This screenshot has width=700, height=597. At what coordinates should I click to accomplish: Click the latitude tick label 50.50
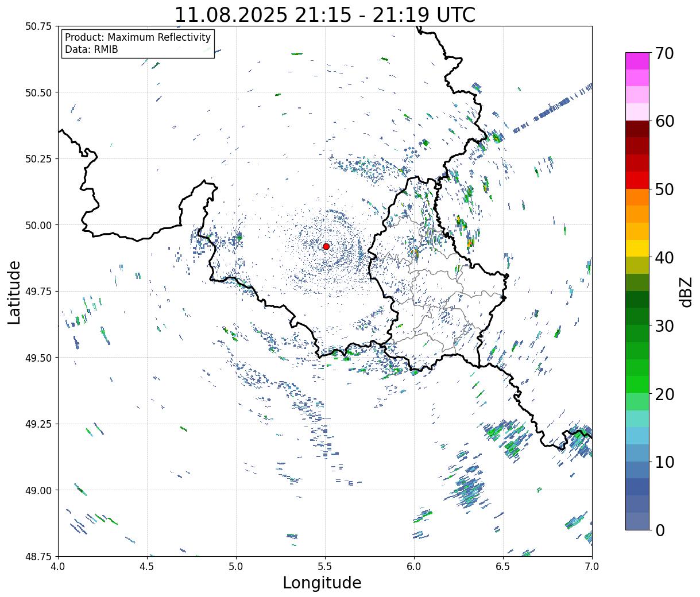point(38,92)
